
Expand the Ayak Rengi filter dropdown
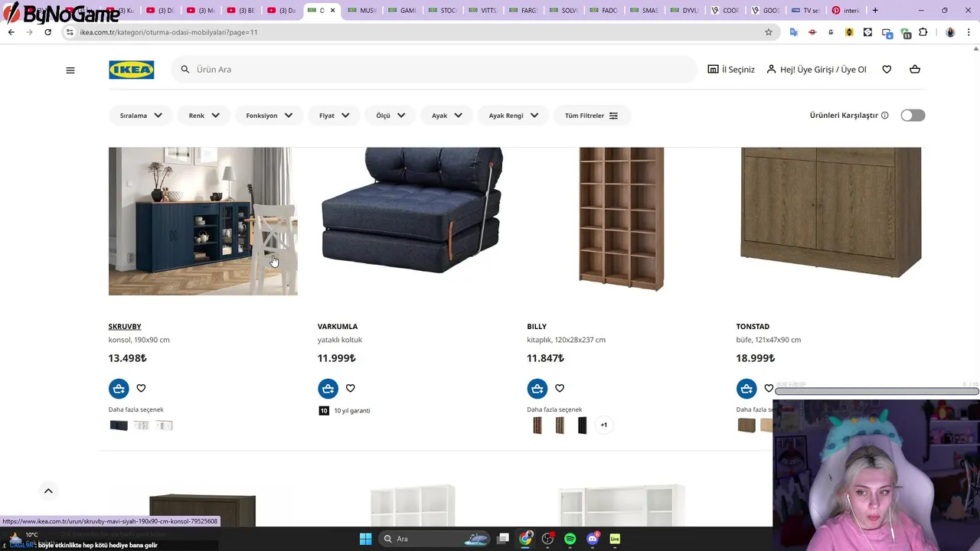(513, 116)
